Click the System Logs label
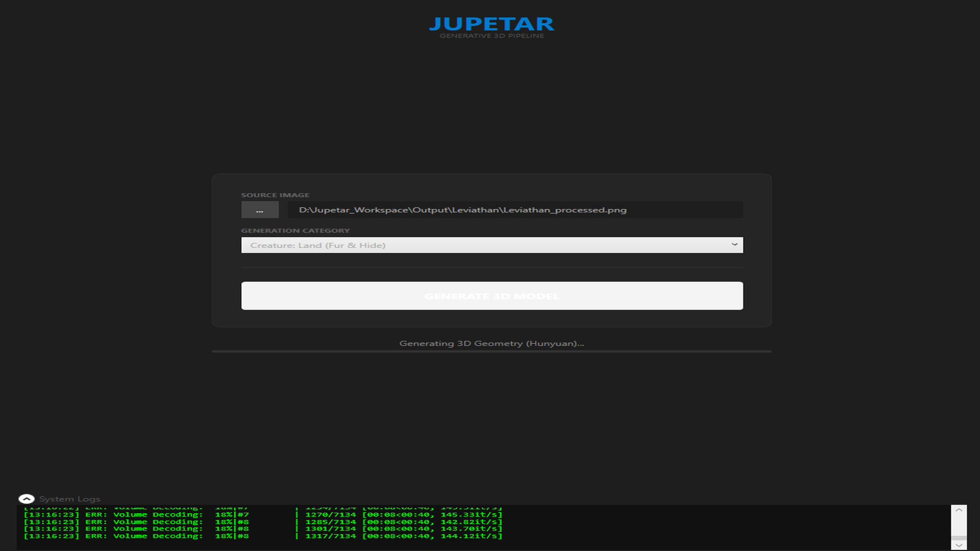This screenshot has width=980, height=551. click(x=69, y=499)
